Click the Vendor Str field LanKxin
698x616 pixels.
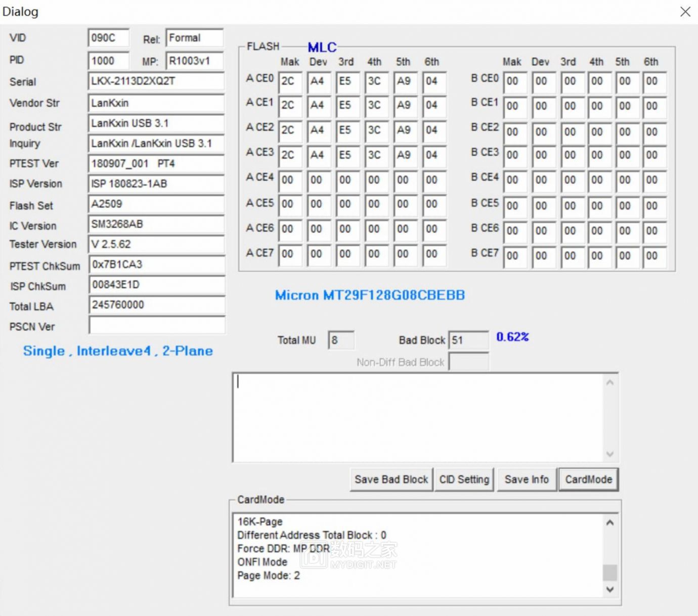pyautogui.click(x=156, y=103)
